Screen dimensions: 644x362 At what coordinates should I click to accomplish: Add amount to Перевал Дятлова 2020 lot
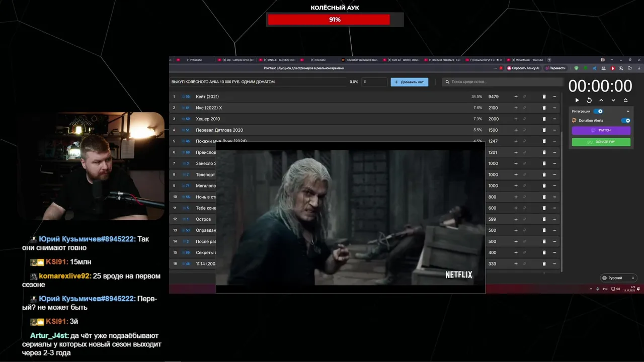(516, 130)
